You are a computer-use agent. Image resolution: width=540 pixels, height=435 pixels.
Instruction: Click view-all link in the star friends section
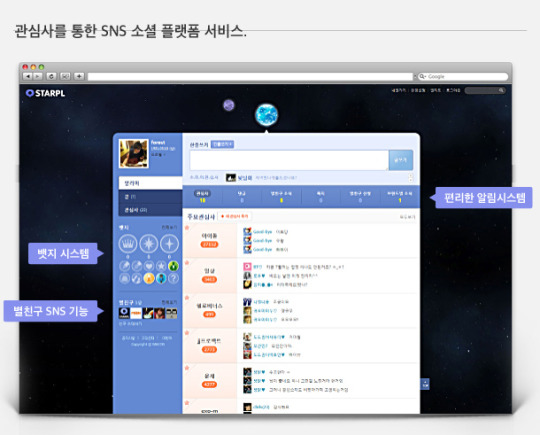tap(169, 302)
